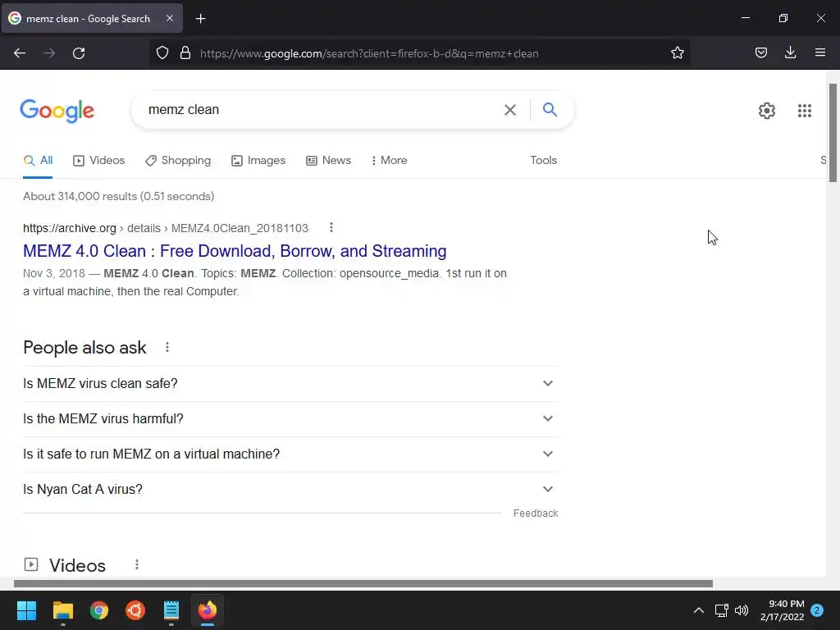Switch to Images results tab
Viewport: 840px width, 630px height.
258,160
